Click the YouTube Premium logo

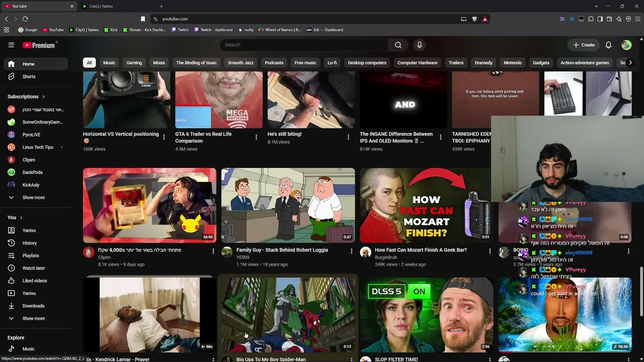tap(39, 45)
